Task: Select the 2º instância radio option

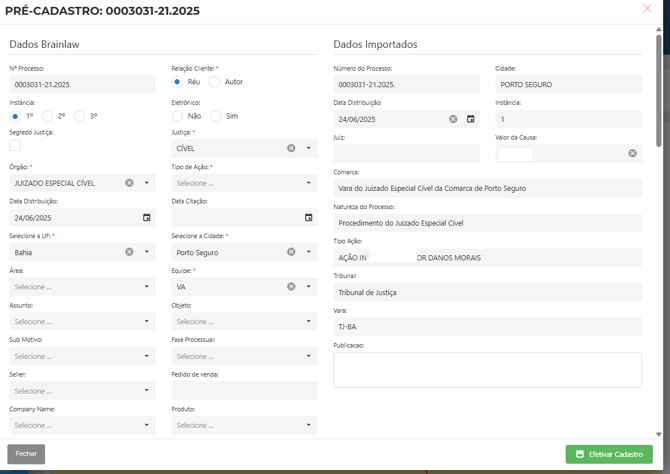Action: 48,116
